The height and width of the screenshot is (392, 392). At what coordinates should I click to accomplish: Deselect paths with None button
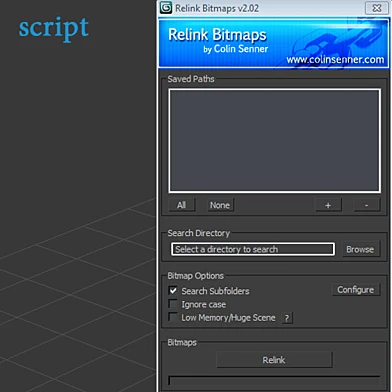pos(220,205)
